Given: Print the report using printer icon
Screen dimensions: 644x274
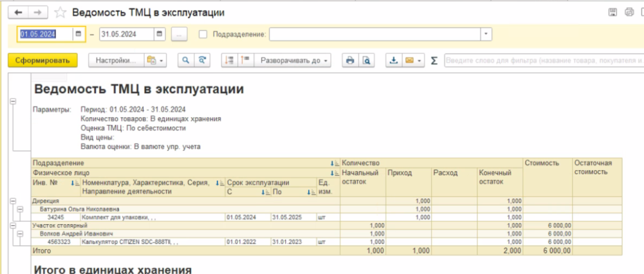Looking at the screenshot, I should [350, 60].
